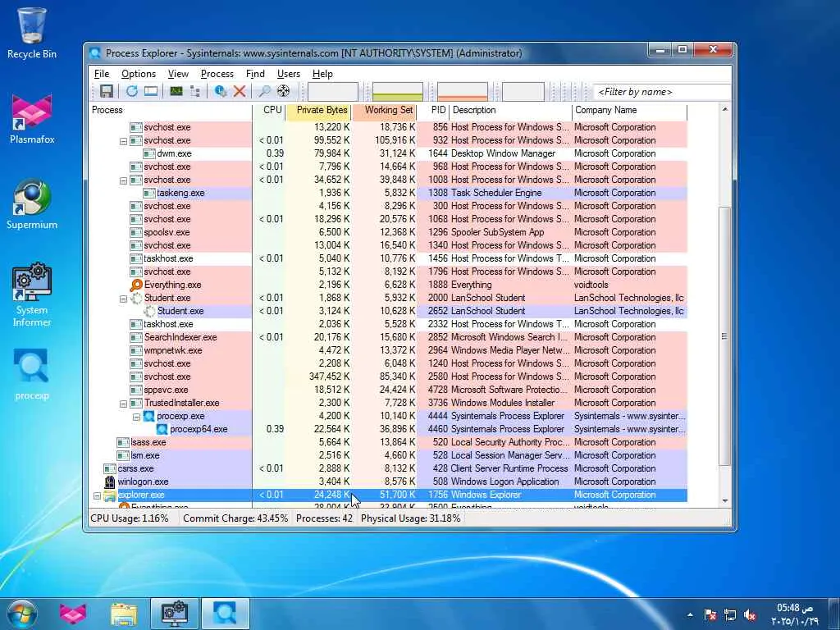Click the procexp64.exe process icon
The image size is (840, 630).
[162, 429]
